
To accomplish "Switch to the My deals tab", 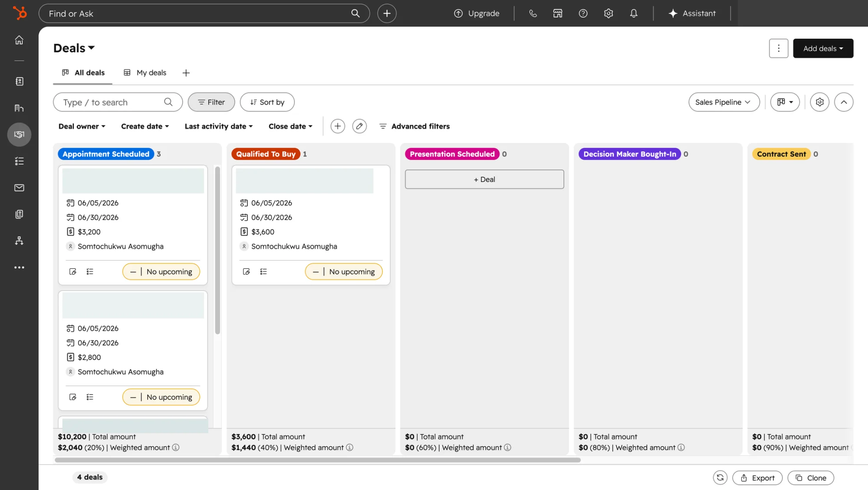I will [x=145, y=73].
